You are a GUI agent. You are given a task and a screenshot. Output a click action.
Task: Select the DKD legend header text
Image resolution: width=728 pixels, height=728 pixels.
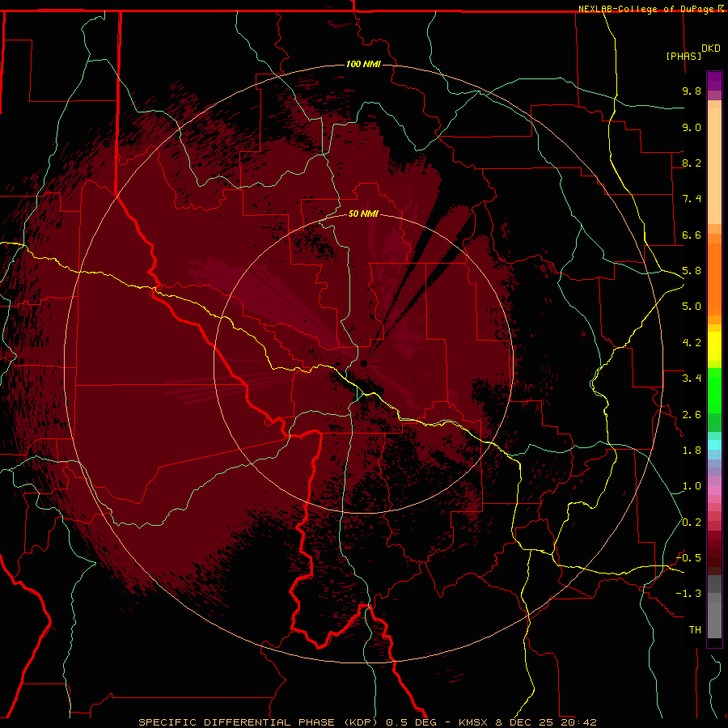pyautogui.click(x=711, y=49)
